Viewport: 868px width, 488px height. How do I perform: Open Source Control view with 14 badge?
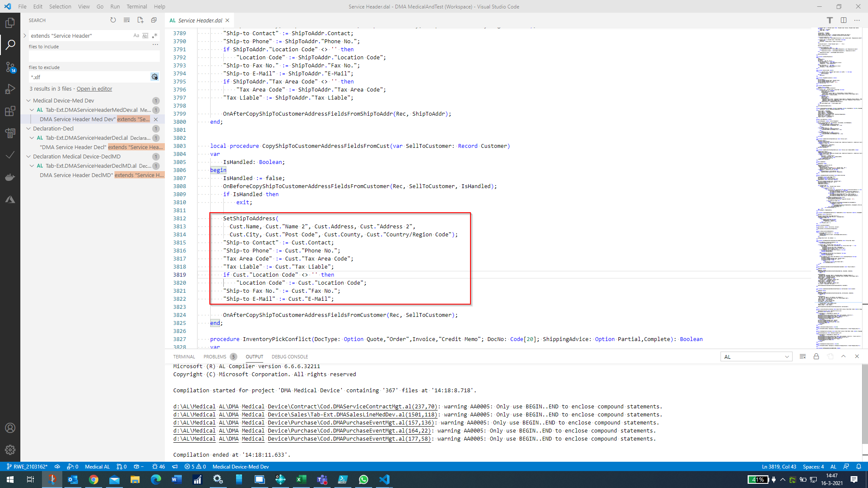[x=10, y=67]
